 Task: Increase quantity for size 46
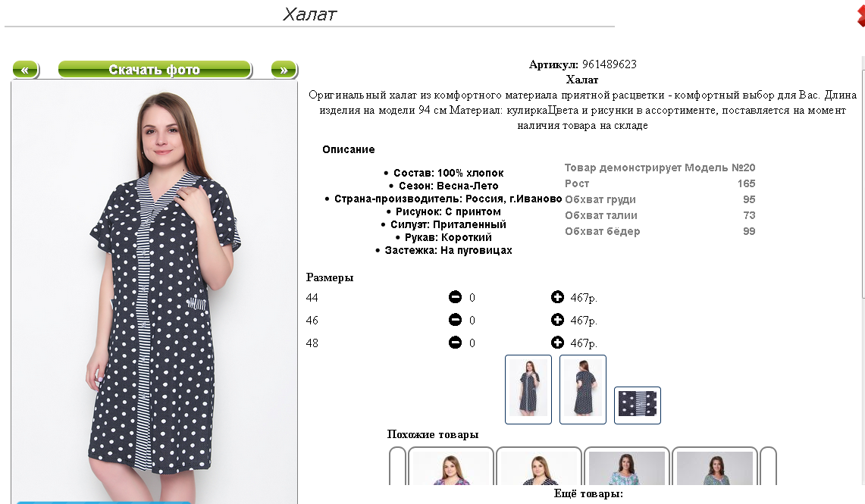pyautogui.click(x=557, y=320)
